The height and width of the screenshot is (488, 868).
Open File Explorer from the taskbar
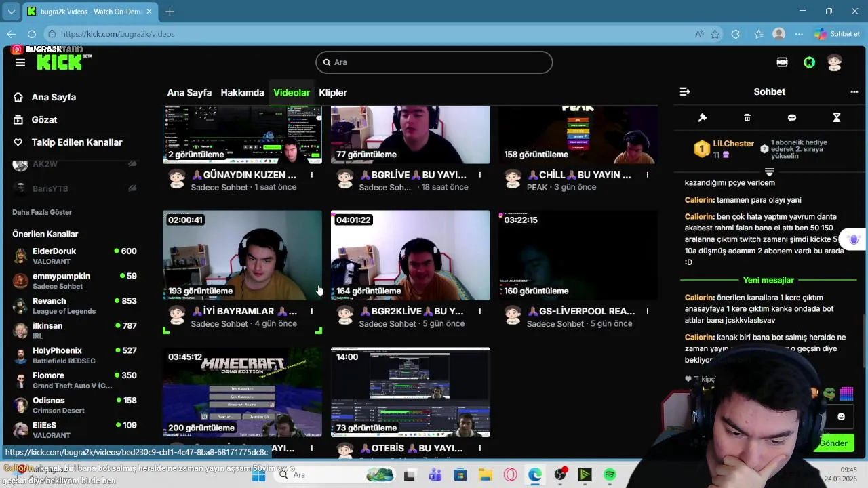[x=485, y=475]
